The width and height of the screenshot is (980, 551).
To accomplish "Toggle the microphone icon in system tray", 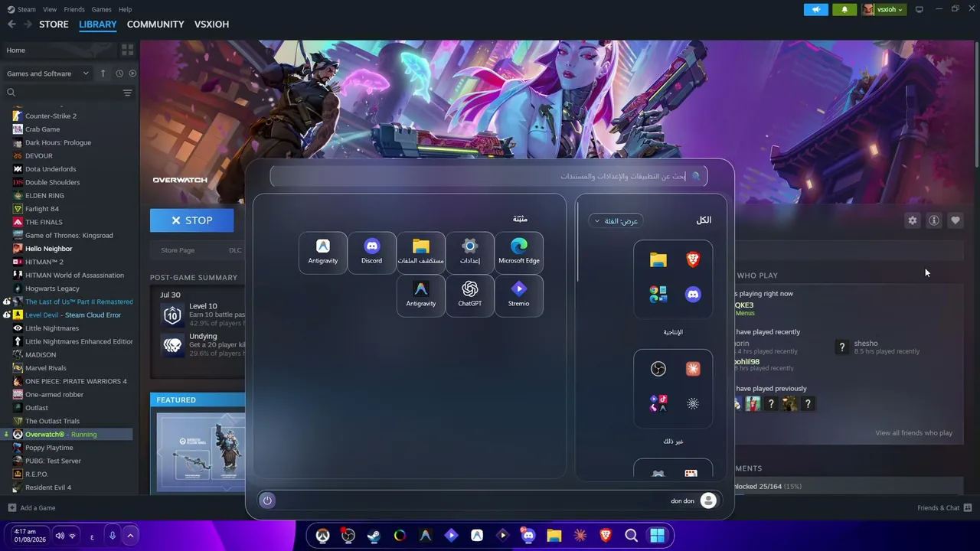I will point(113,536).
